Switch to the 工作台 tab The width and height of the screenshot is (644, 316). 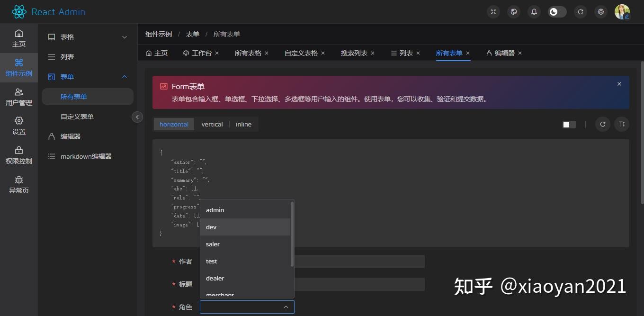tap(201, 53)
